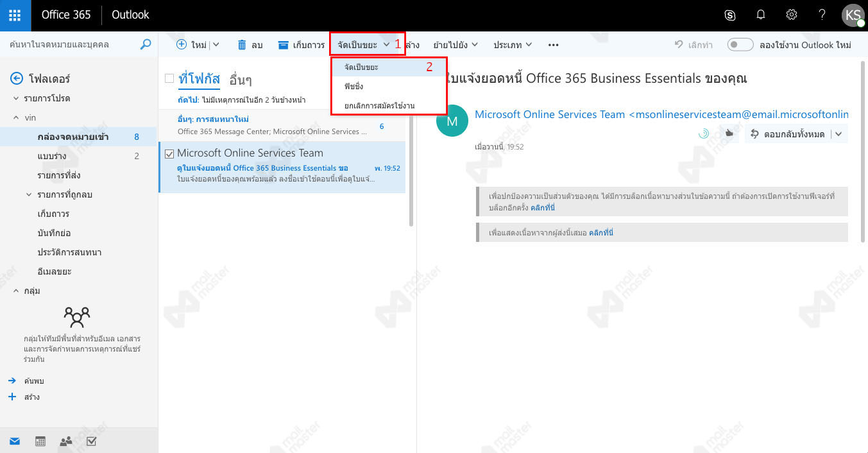Collapse the กลุ่ม section
The width and height of the screenshot is (868, 453).
16,291
